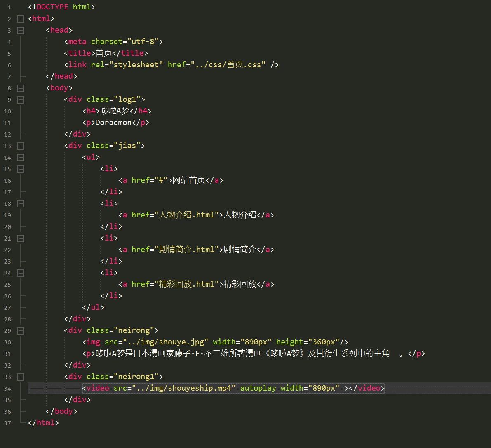491x448 pixels.
Task: Fold the div class log1 block
Action: click(21, 99)
